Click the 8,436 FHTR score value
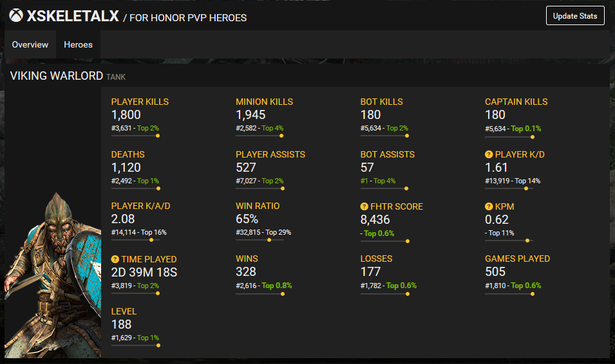 click(375, 220)
